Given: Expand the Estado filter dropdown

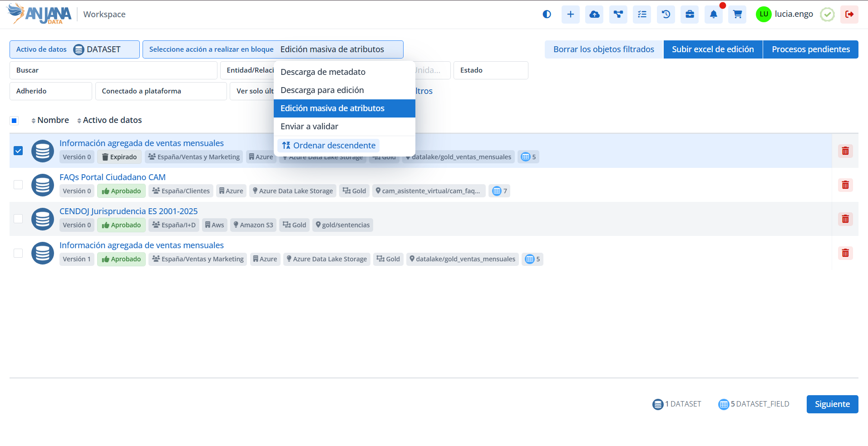Looking at the screenshot, I should point(490,70).
